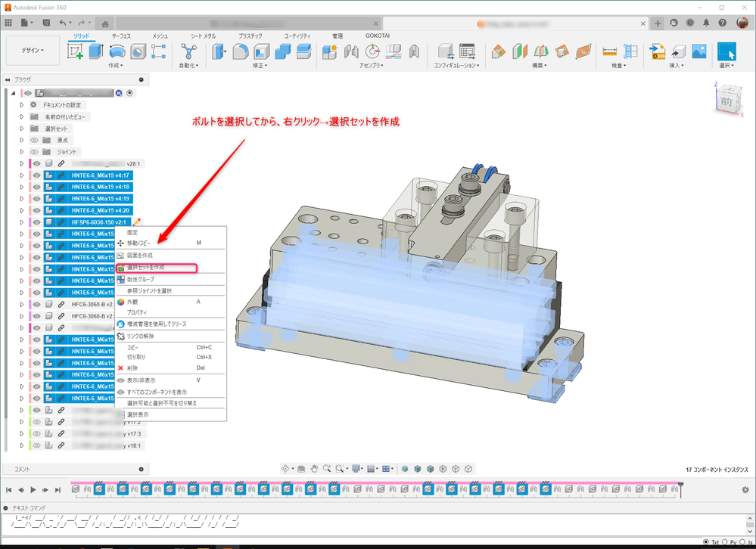Expand the ドキュメントの設定 tree node

coord(22,104)
